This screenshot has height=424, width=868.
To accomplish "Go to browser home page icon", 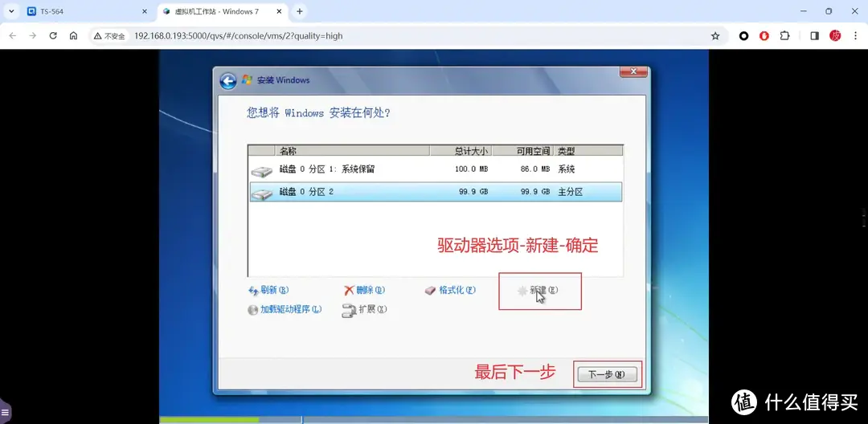I will [73, 35].
